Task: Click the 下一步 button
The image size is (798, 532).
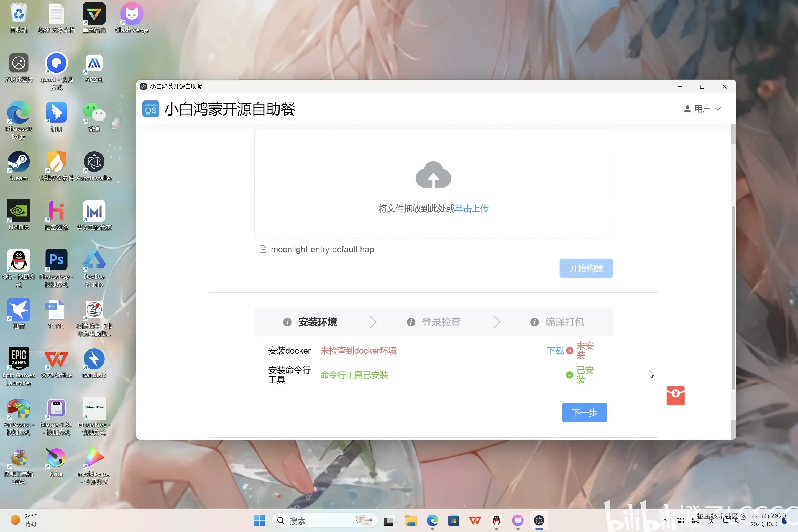Action: coord(584,413)
